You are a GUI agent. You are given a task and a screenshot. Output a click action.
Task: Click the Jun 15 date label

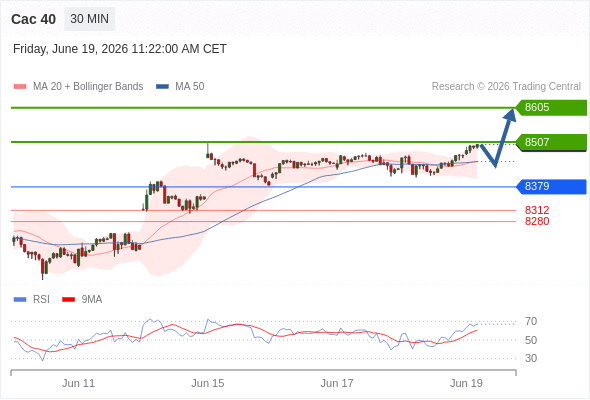[x=208, y=383]
